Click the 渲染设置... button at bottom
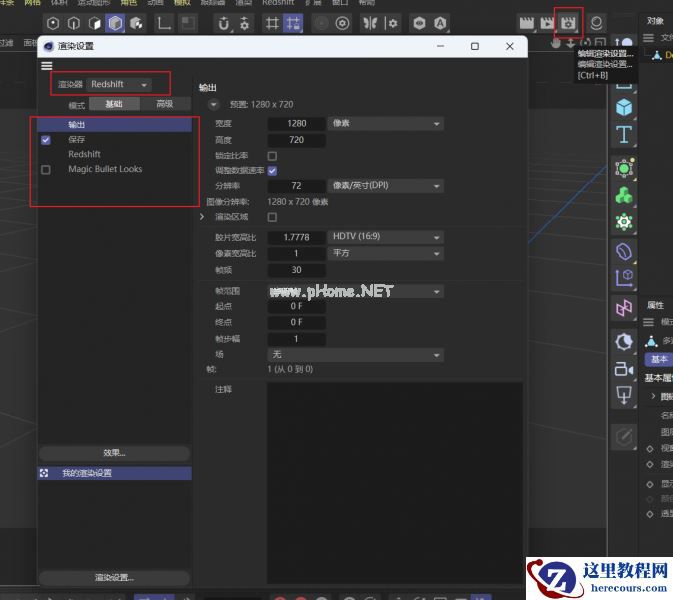The image size is (673, 600). (x=114, y=577)
